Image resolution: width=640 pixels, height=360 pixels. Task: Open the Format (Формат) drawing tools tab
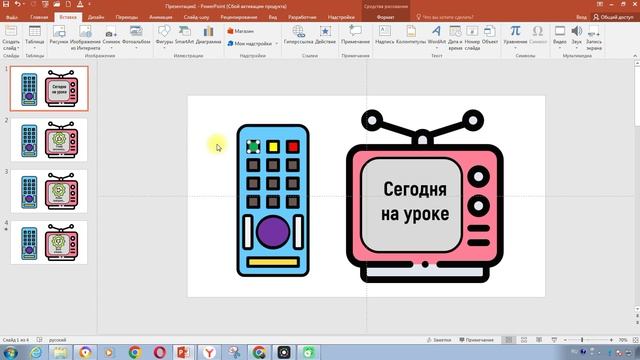pyautogui.click(x=385, y=17)
